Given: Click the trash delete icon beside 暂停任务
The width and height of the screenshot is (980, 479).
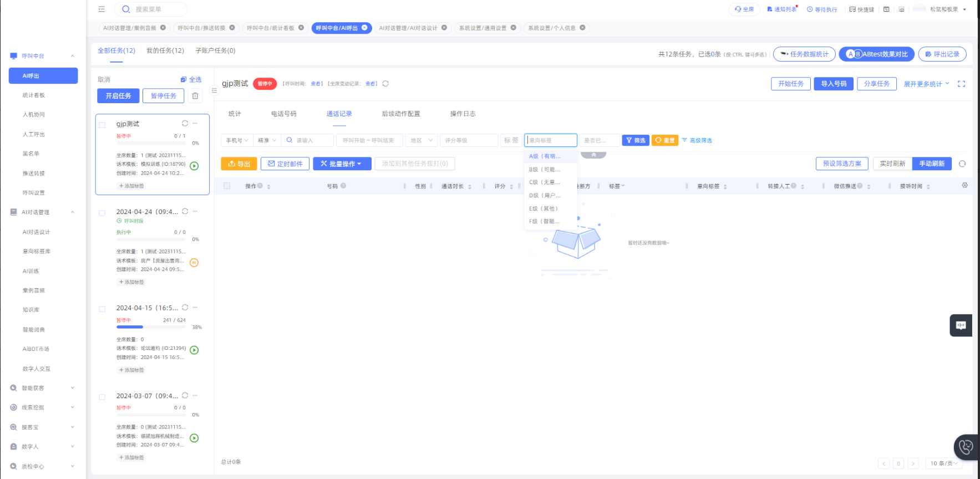Looking at the screenshot, I should click(195, 96).
